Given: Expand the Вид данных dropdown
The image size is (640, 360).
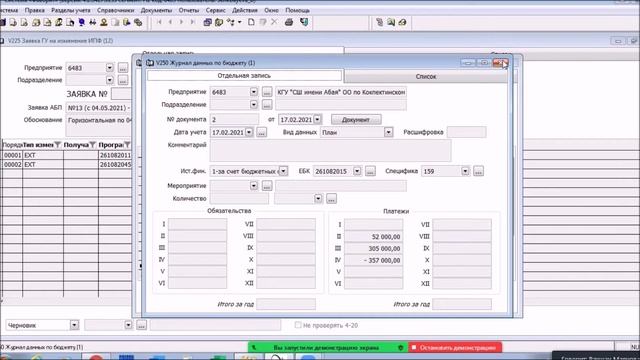Looking at the screenshot, I should tap(388, 132).
